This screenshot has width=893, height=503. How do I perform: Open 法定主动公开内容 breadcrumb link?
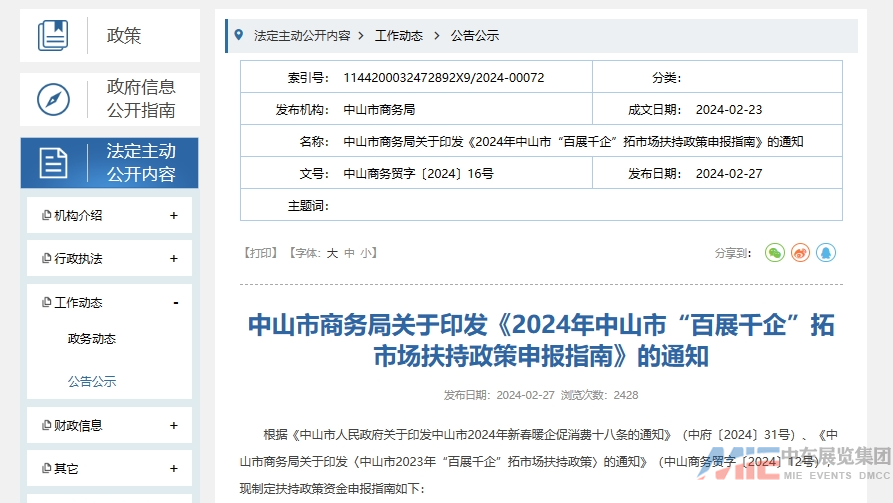pyautogui.click(x=302, y=35)
